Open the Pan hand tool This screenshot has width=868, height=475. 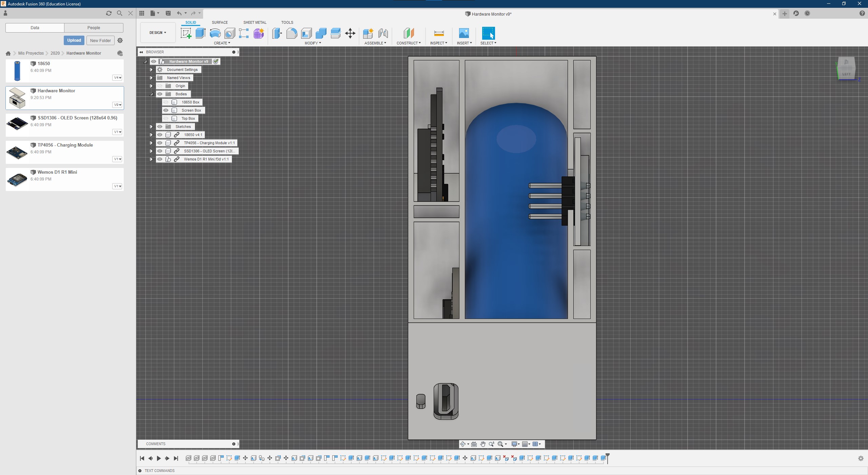coord(483,444)
